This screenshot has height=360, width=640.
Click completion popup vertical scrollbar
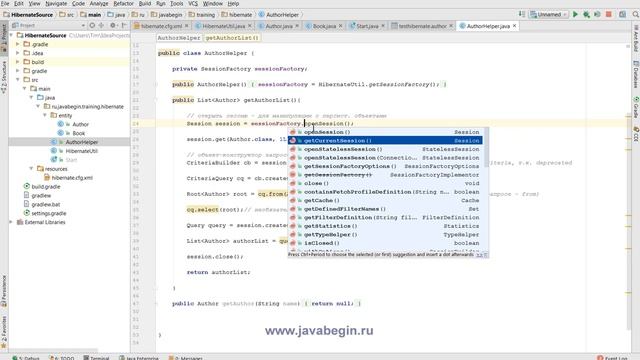[486, 148]
